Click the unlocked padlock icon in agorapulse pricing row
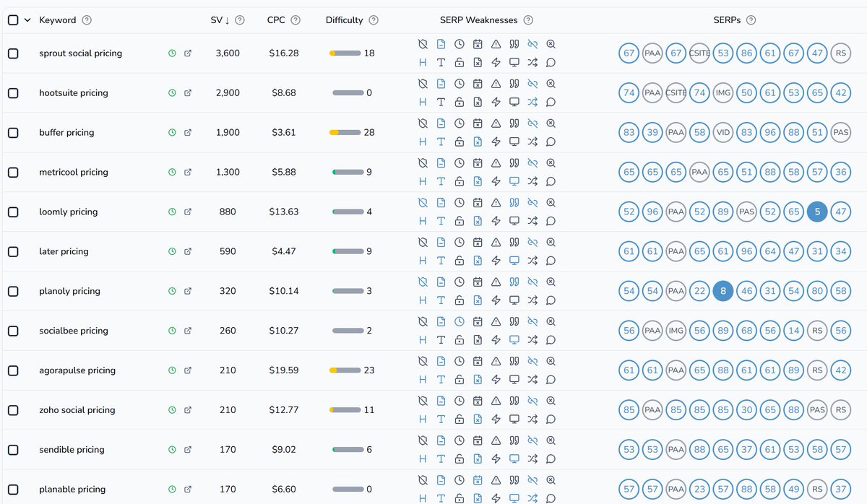This screenshot has width=867, height=504. click(460, 380)
